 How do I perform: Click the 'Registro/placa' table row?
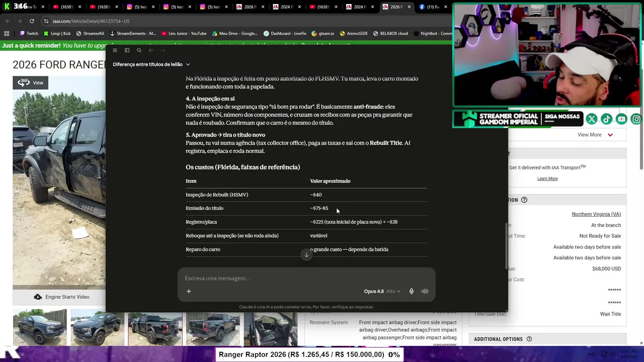coord(306,222)
